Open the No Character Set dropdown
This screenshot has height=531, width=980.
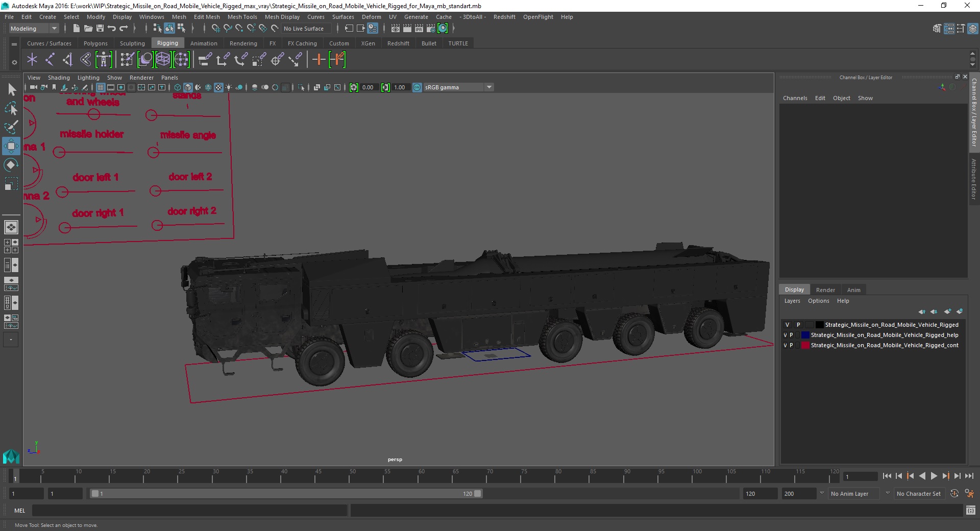click(918, 494)
